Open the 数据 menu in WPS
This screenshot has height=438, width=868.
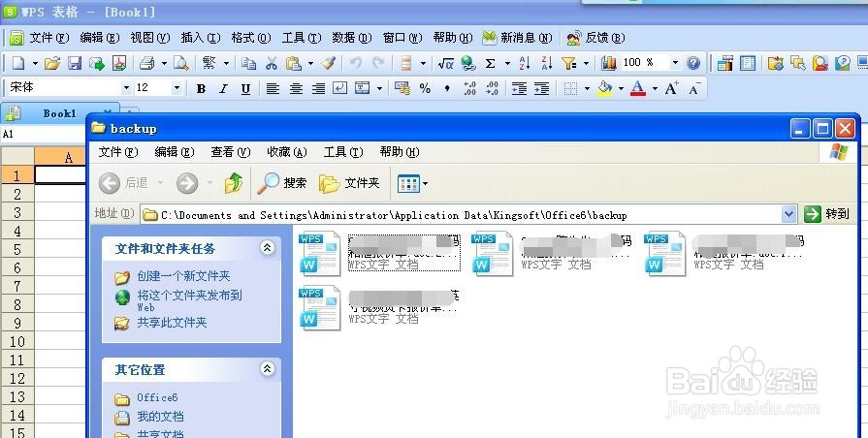(x=351, y=38)
